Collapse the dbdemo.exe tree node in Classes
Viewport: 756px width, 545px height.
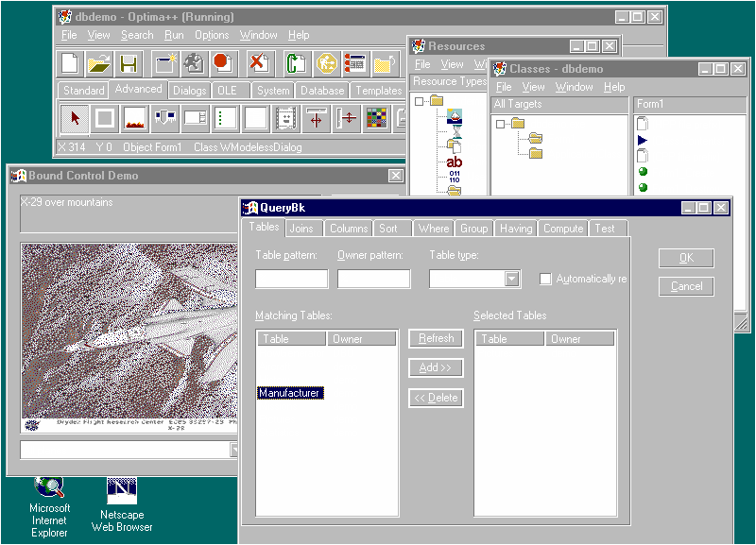500,124
